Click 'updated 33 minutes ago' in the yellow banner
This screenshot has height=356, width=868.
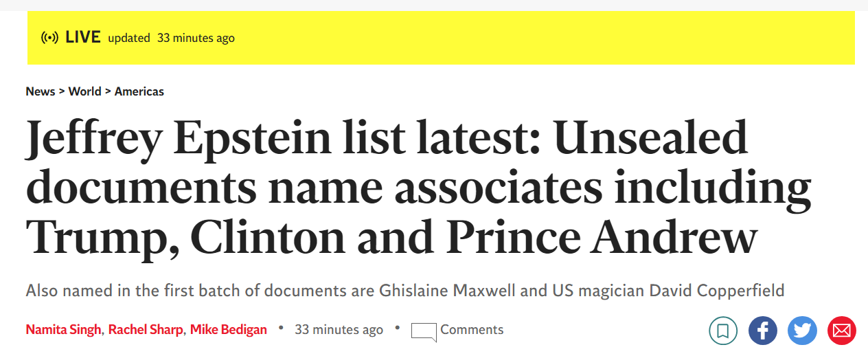click(171, 38)
